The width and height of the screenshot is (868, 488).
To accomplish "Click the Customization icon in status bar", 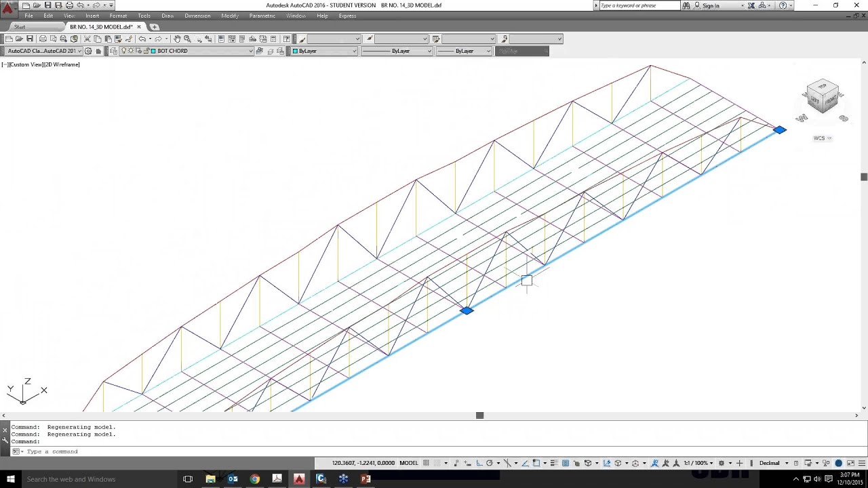I will coord(862,463).
